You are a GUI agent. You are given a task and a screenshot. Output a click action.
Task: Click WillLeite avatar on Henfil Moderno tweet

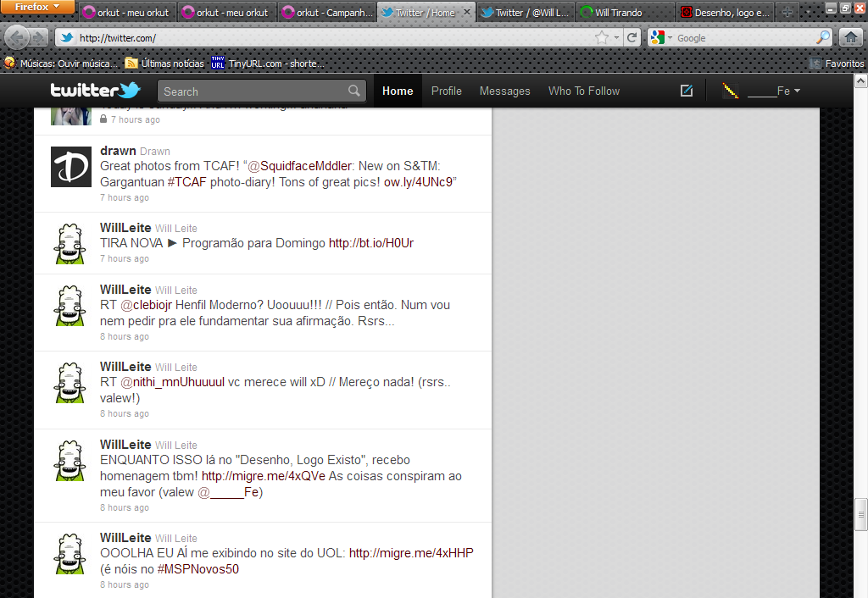click(70, 306)
